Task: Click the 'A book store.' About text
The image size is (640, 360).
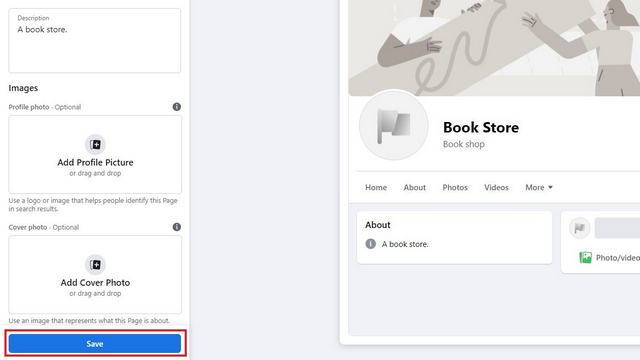Action: click(x=405, y=244)
